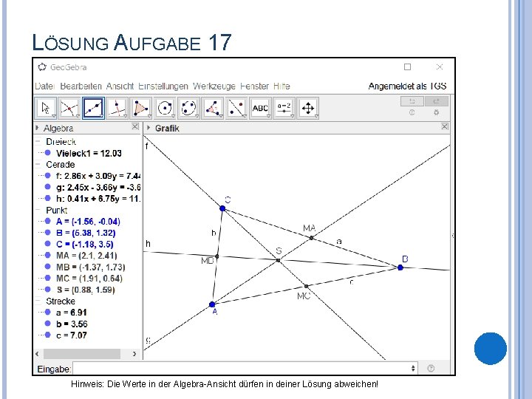Open the Bearbeiten menu
Screen dimensions: 532x399
coord(81,86)
